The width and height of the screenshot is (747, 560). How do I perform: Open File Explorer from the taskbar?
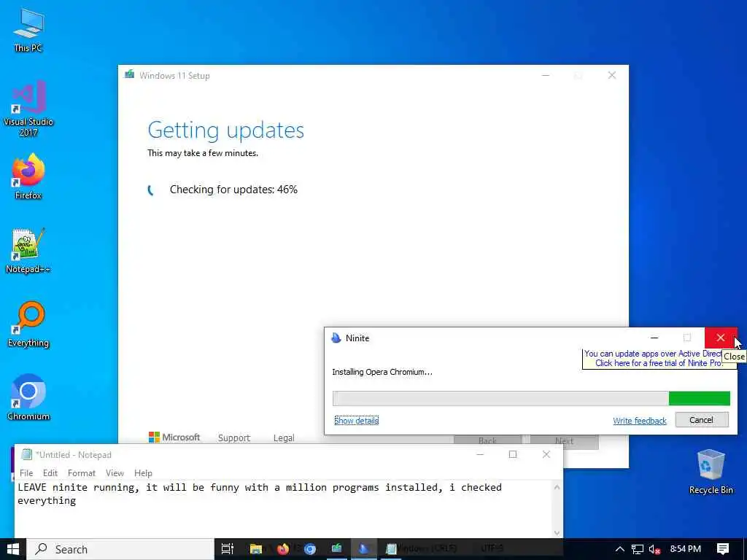coord(256,549)
